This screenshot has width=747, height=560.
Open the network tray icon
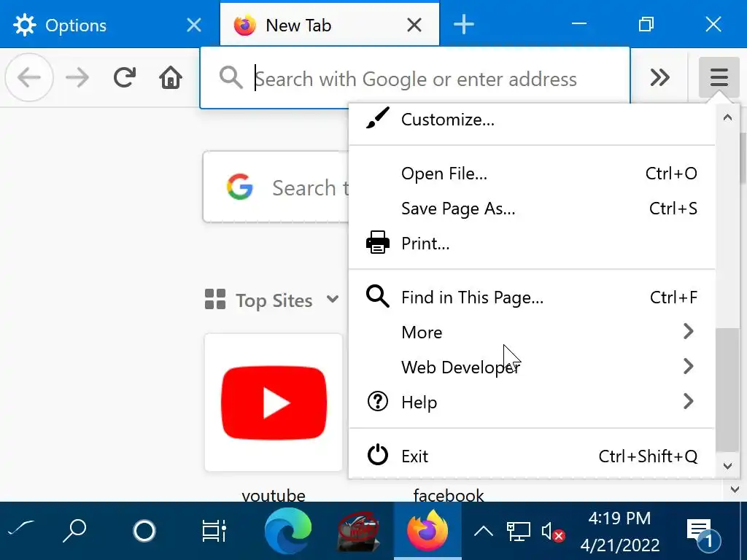click(x=519, y=532)
